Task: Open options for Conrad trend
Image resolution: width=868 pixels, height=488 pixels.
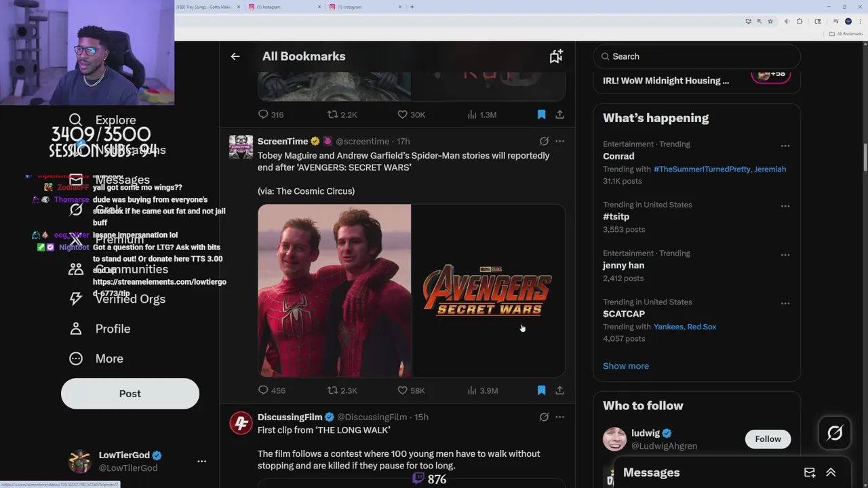Action: tap(785, 146)
